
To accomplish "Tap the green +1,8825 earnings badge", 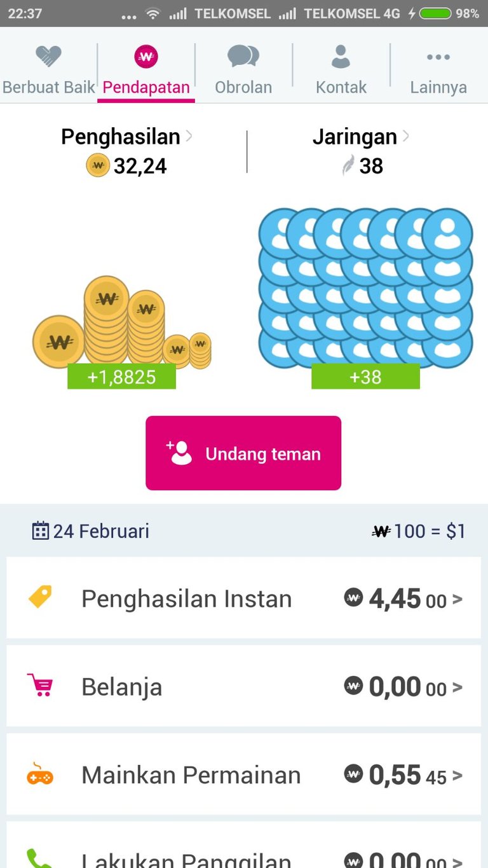I will [121, 376].
